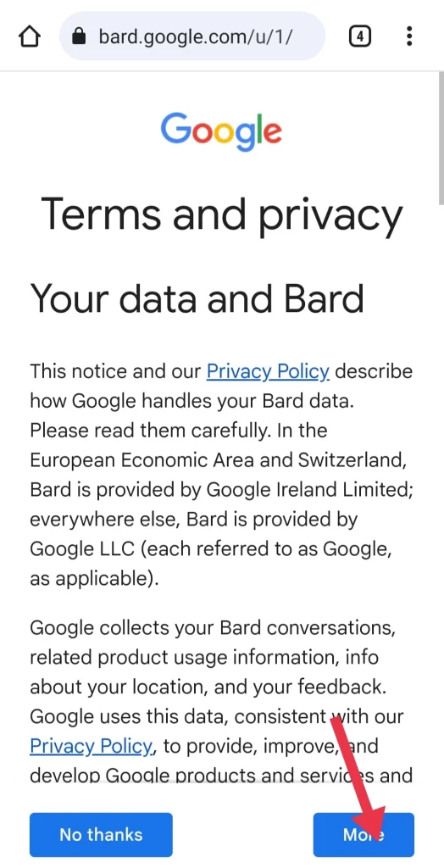Click the Your data and Bard heading

[197, 298]
